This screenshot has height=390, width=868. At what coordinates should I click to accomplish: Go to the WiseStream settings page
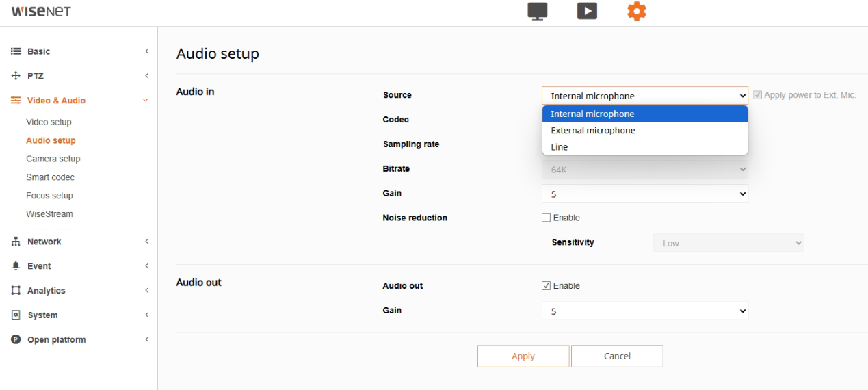(x=49, y=214)
